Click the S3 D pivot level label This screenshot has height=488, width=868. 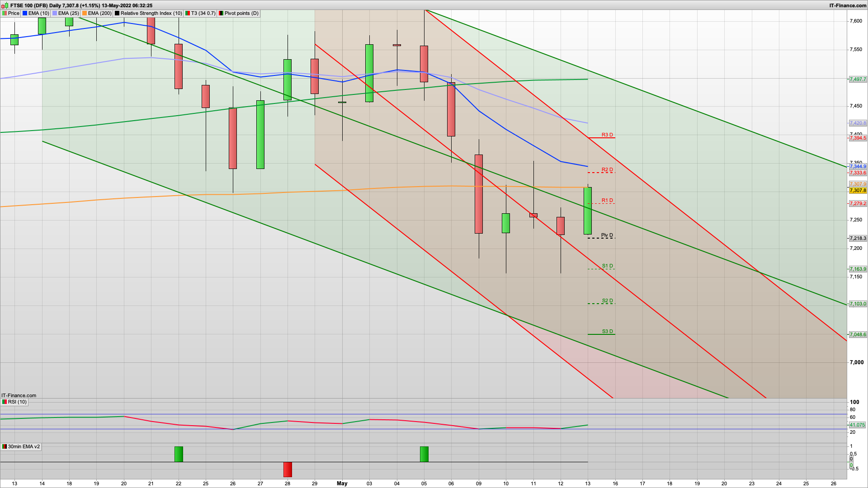tap(607, 331)
